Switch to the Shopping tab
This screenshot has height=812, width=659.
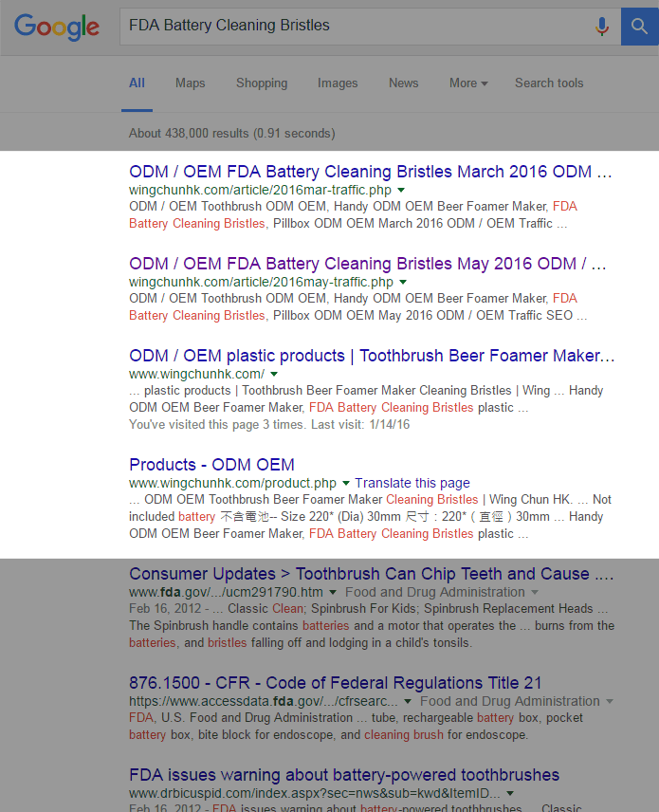pyautogui.click(x=262, y=83)
